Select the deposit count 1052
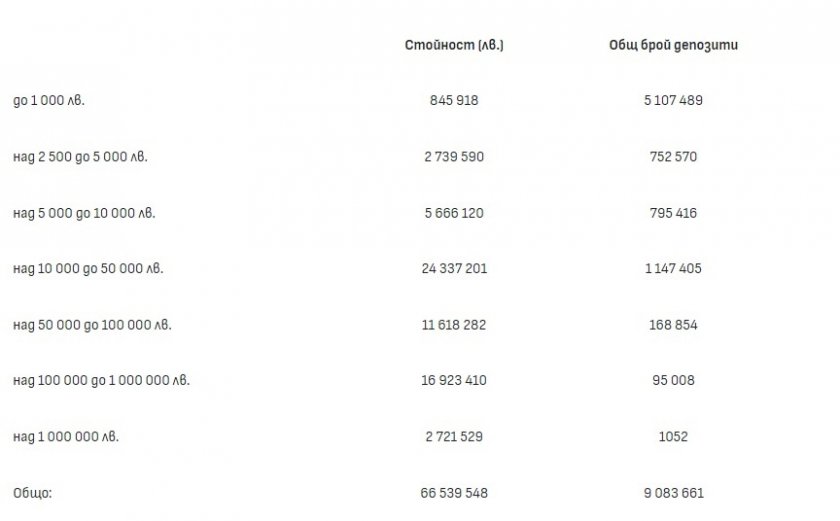This screenshot has height=521, width=840. tap(673, 437)
